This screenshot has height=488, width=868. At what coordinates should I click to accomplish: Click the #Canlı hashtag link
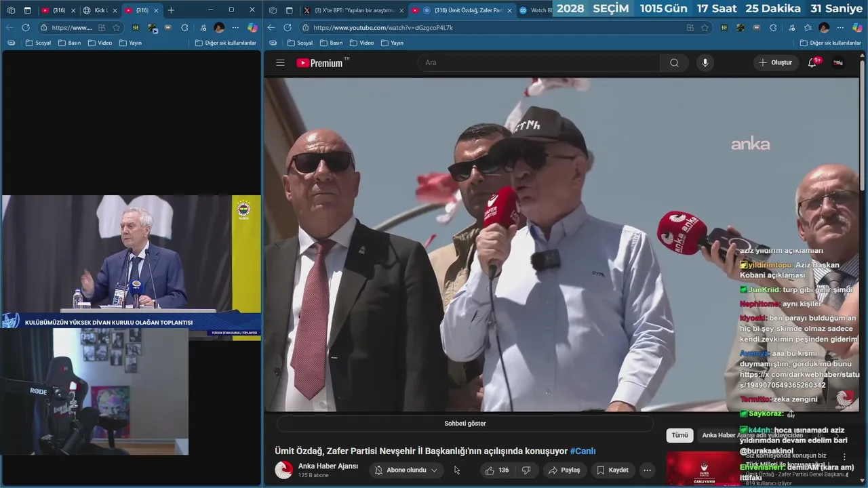(x=583, y=451)
